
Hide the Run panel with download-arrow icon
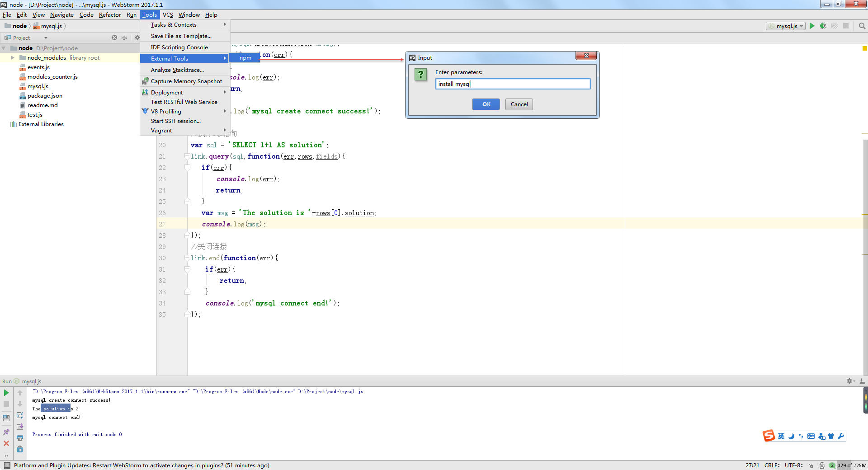862,381
